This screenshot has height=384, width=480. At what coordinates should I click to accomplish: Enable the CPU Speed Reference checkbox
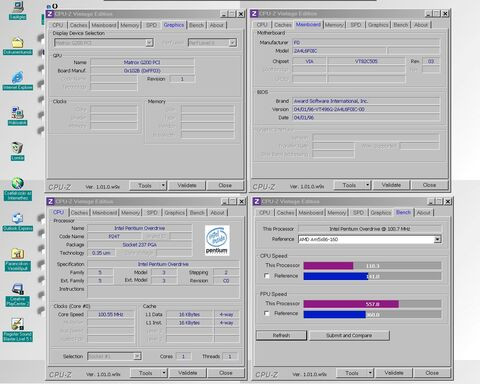tap(267, 276)
